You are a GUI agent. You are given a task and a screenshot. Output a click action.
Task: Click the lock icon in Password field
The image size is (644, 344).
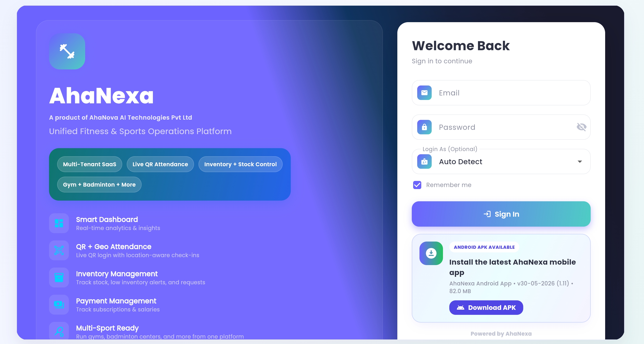tap(424, 127)
